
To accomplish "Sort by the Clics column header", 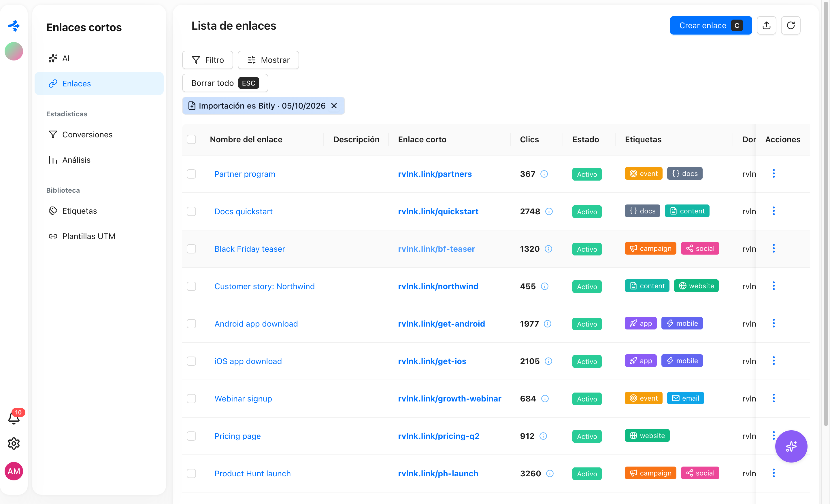I will pyautogui.click(x=529, y=139).
